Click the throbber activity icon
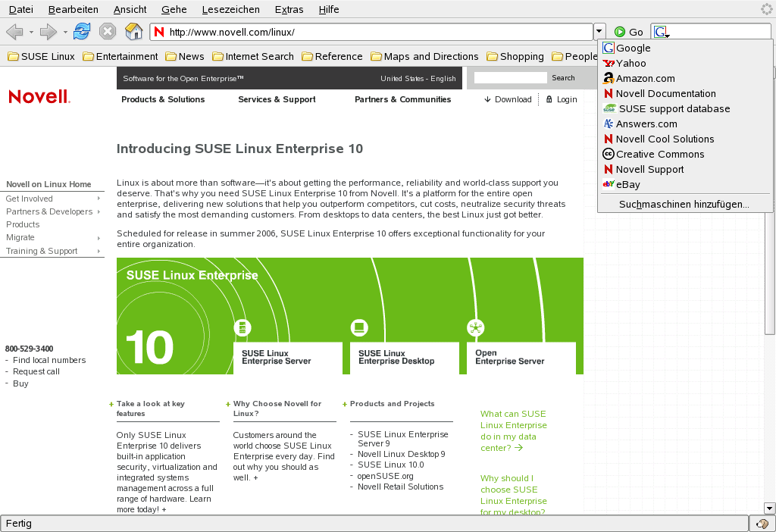This screenshot has width=776, height=532. pos(767,9)
